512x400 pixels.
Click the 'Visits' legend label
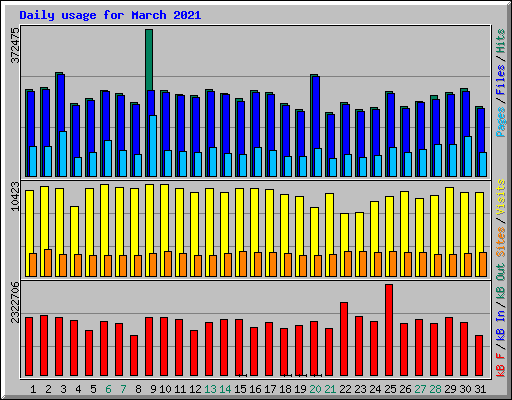501,197
